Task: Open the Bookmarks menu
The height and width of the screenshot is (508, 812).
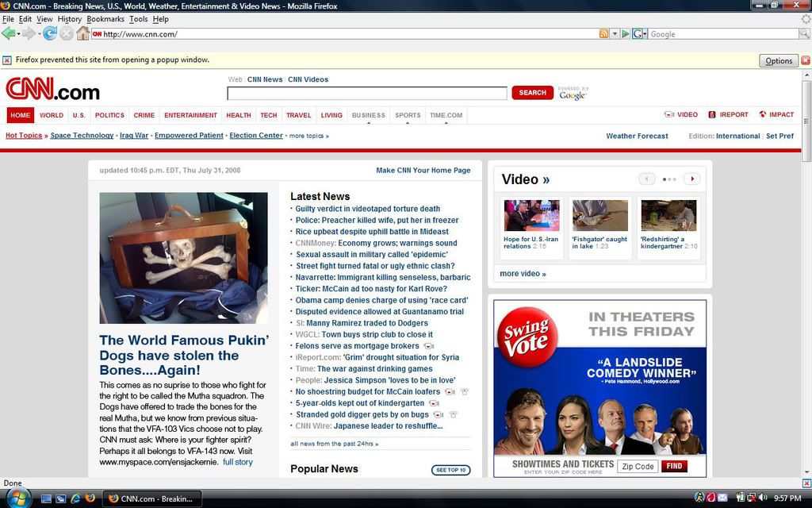Action: [x=105, y=19]
